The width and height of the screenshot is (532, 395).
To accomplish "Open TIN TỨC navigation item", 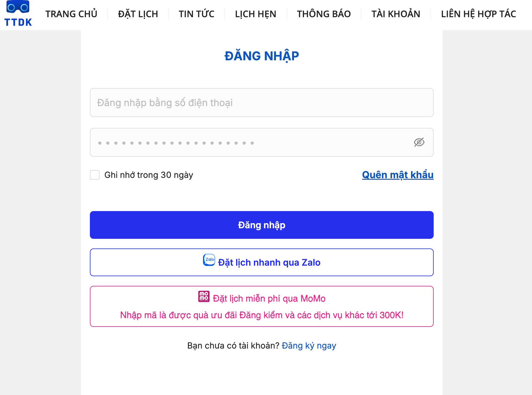I will coord(196,14).
